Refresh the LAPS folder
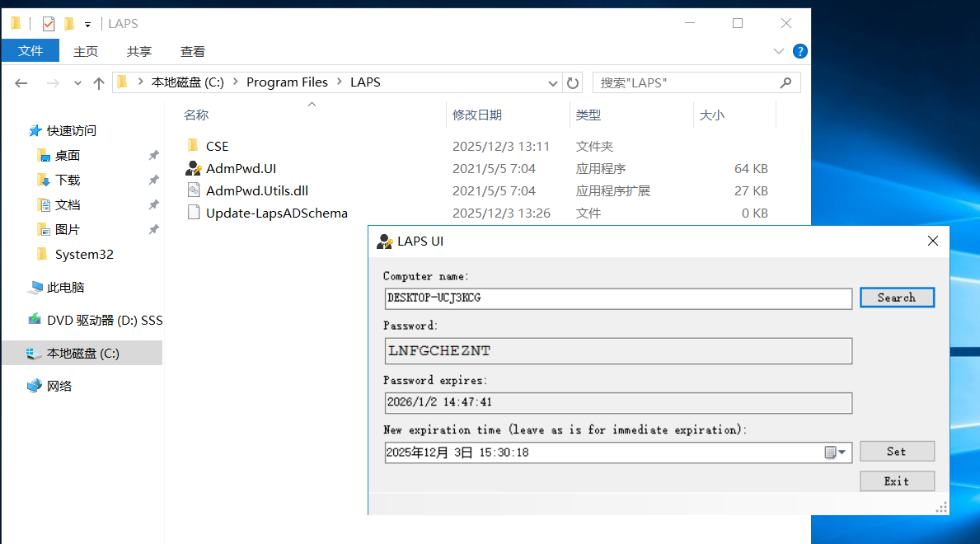The image size is (980, 544). click(573, 82)
